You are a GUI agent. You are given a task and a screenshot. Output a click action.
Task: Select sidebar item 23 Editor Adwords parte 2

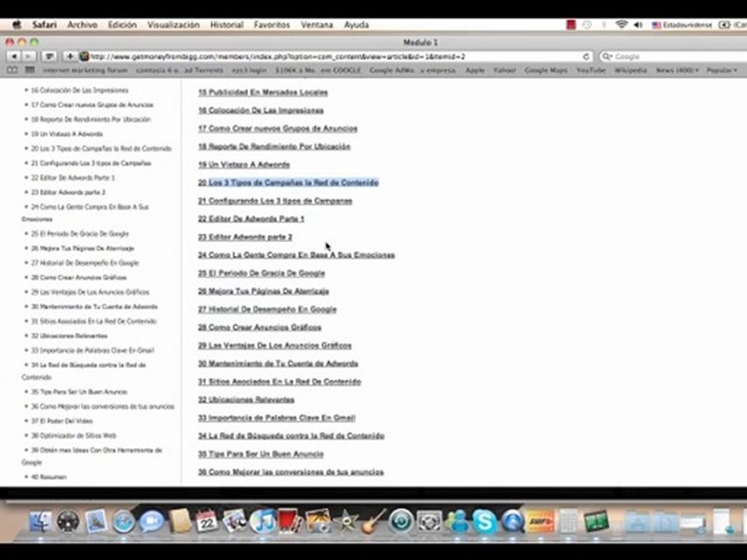tap(68, 192)
